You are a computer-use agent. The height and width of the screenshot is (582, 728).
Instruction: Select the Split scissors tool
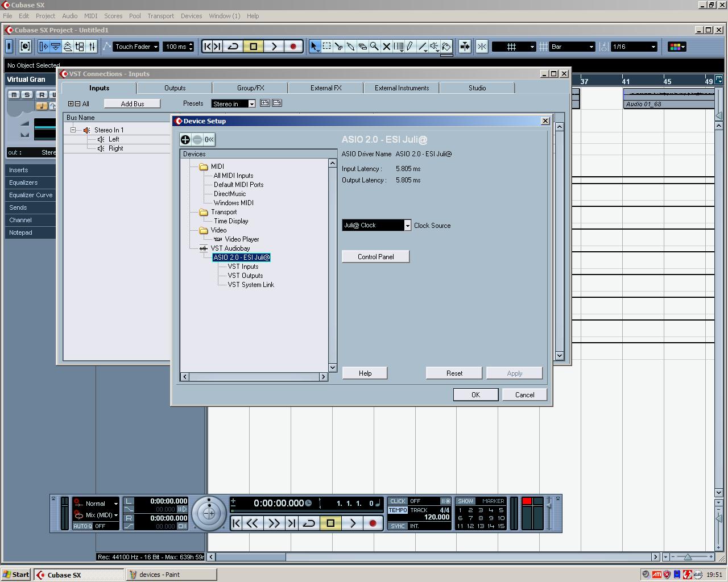tap(339, 47)
